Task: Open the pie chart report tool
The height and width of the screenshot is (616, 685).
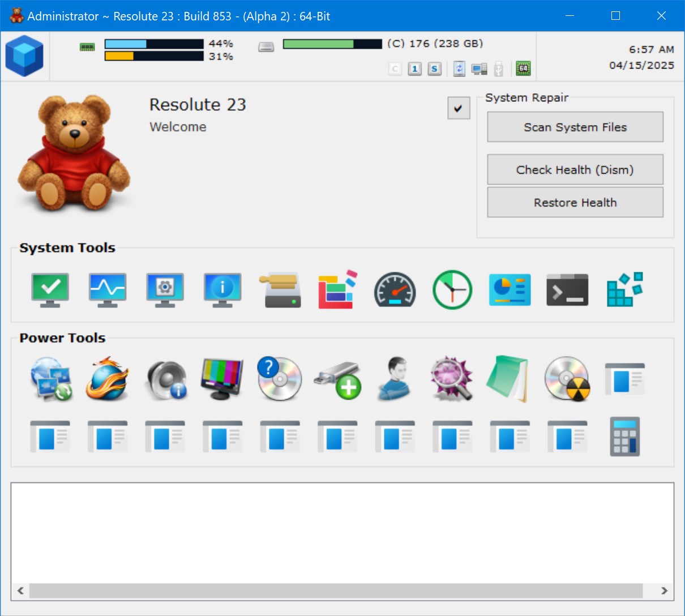Action: (x=510, y=290)
